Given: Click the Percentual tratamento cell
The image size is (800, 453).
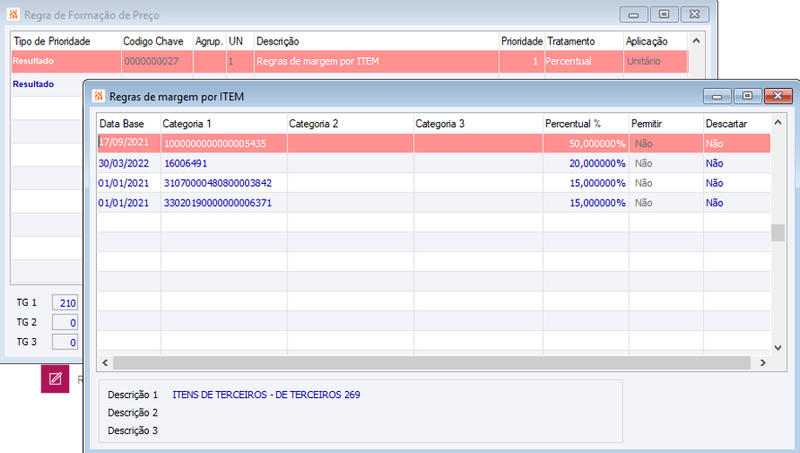Looking at the screenshot, I should pyautogui.click(x=584, y=61).
